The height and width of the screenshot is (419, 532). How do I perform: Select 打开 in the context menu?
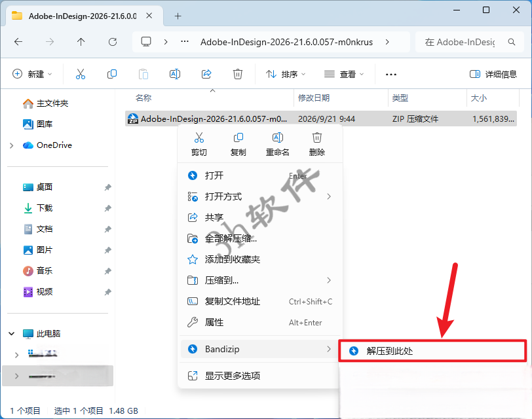(260, 175)
